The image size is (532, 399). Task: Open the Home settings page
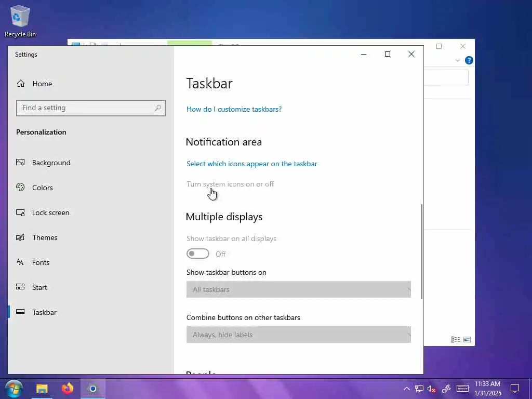coord(42,84)
